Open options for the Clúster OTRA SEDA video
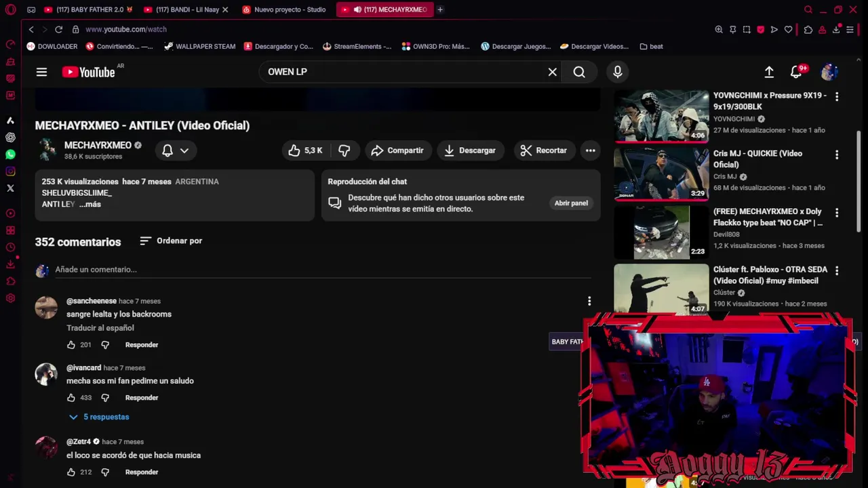 837,270
